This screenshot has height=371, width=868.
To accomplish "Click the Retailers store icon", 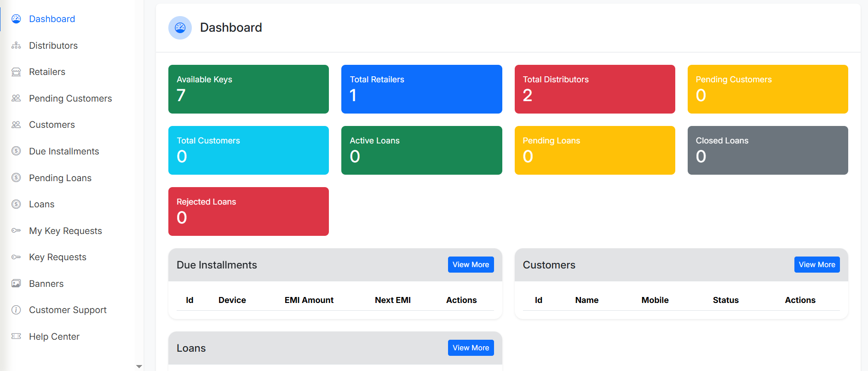I will (x=16, y=72).
